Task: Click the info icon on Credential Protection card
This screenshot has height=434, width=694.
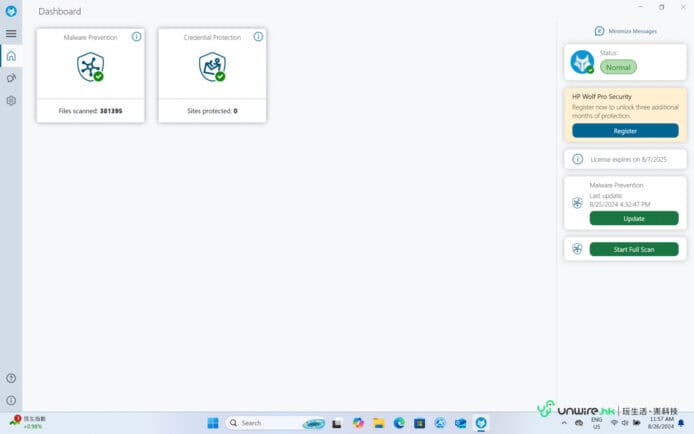Action: [258, 37]
